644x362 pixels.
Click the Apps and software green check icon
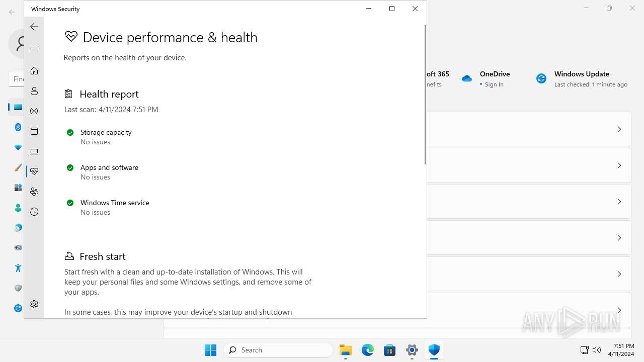70,167
